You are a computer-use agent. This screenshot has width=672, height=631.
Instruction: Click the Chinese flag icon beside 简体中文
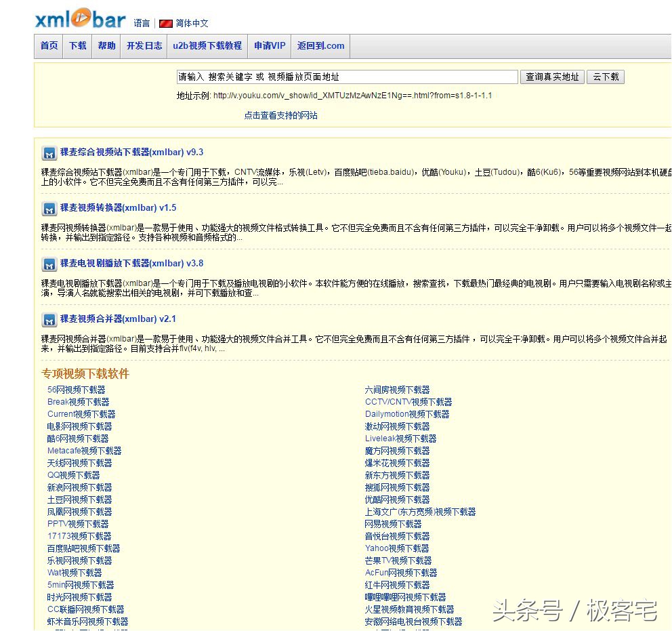click(x=166, y=22)
